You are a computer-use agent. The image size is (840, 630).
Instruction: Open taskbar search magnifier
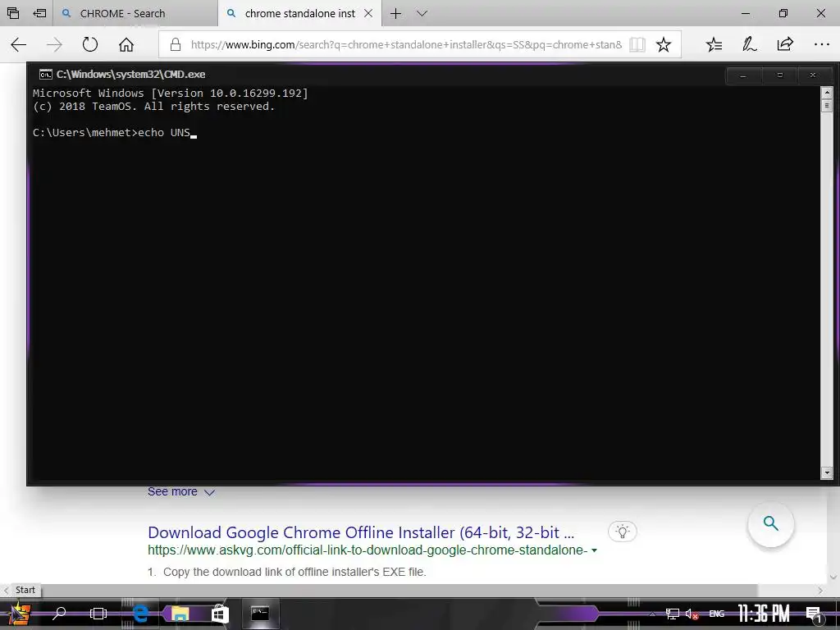click(59, 613)
